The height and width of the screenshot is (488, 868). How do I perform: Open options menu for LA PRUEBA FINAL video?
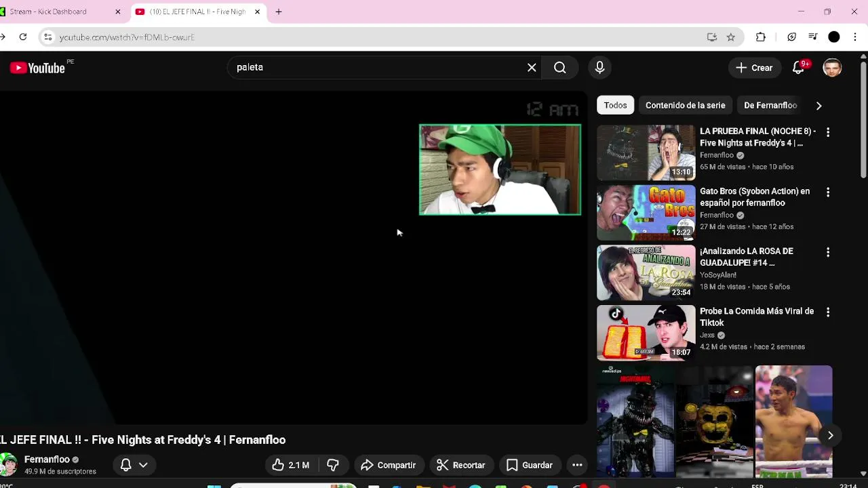828,132
